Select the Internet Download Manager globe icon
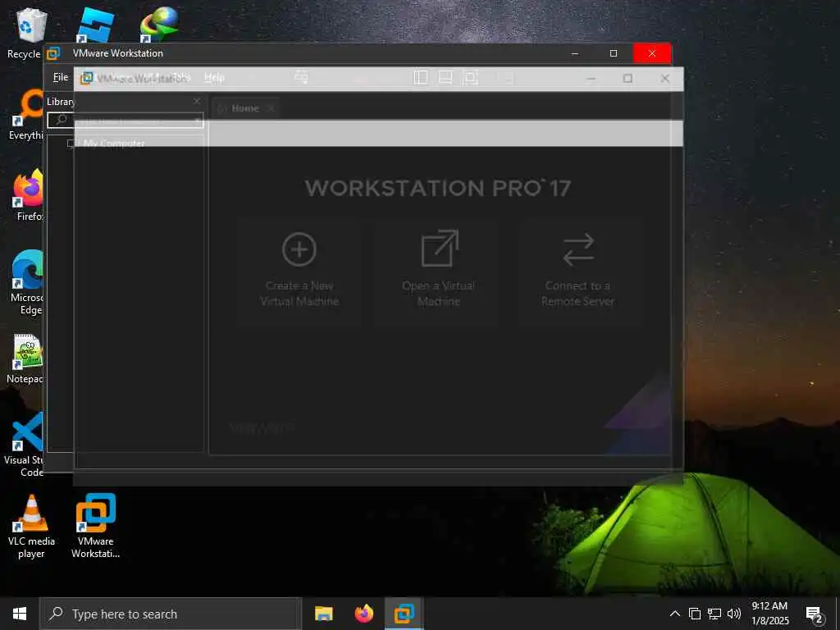This screenshot has height=630, width=840. (x=158, y=24)
